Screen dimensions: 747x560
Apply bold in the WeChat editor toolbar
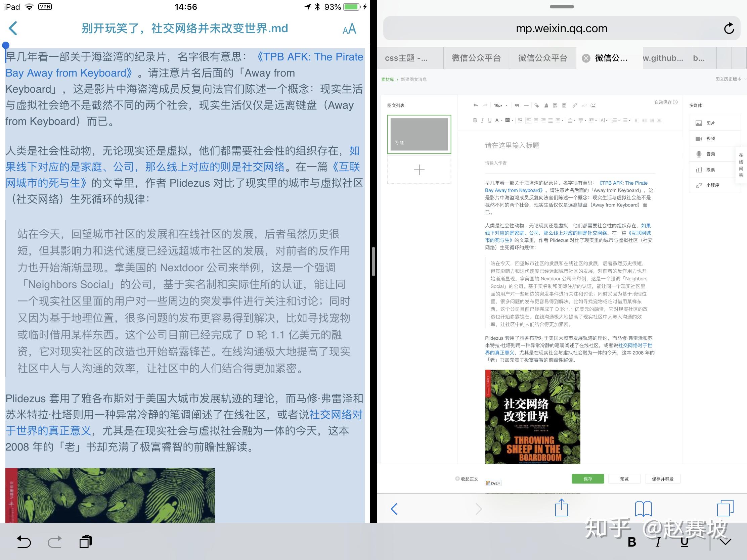point(475,121)
